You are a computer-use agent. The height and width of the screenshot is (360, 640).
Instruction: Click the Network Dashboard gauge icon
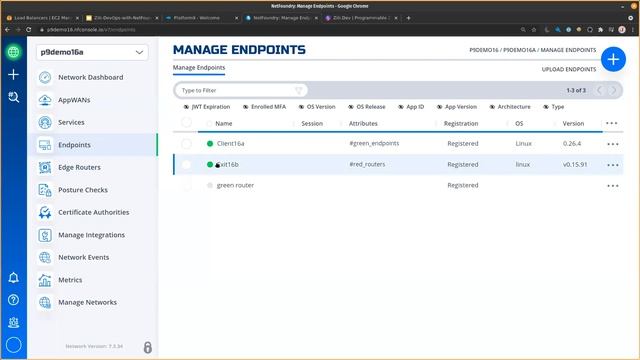[45, 77]
